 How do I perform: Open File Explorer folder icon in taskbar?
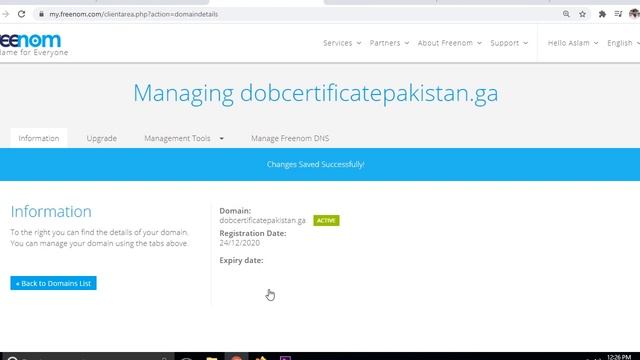coord(211,358)
